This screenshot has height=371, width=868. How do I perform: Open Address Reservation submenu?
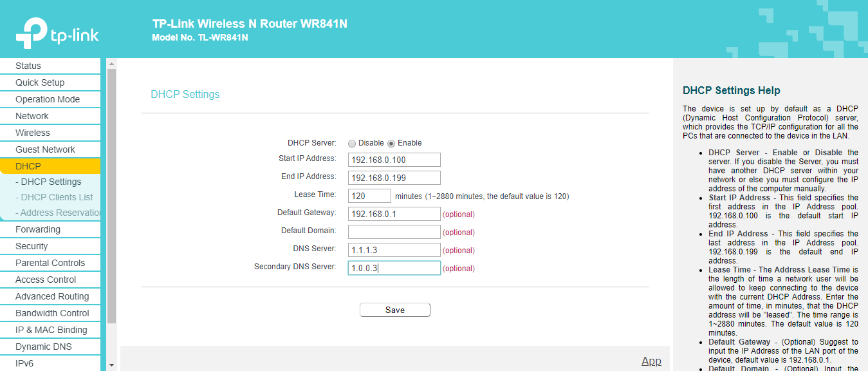click(59, 213)
